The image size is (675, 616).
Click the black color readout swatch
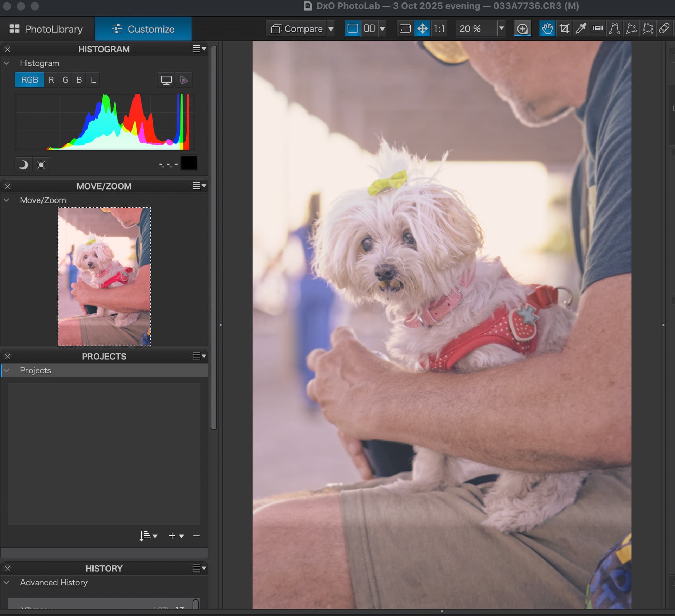[x=189, y=163]
